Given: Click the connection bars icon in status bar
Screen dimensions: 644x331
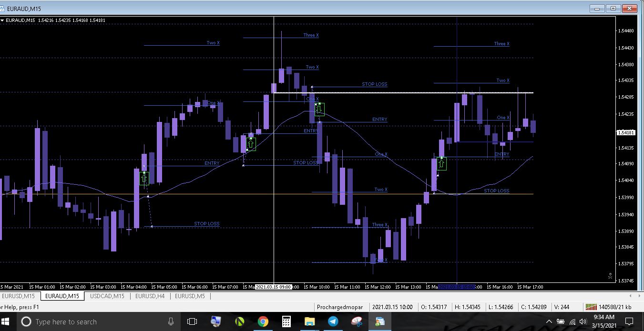Looking at the screenshot, I should pyautogui.click(x=591, y=307).
